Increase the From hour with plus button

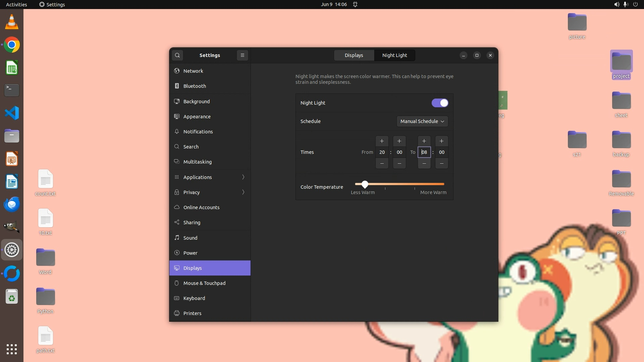(382, 141)
